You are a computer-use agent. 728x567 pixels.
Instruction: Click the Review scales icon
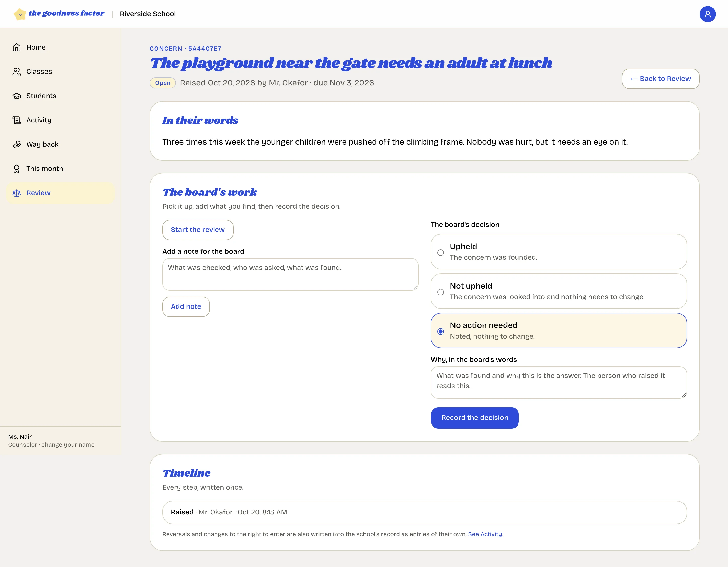tap(17, 193)
